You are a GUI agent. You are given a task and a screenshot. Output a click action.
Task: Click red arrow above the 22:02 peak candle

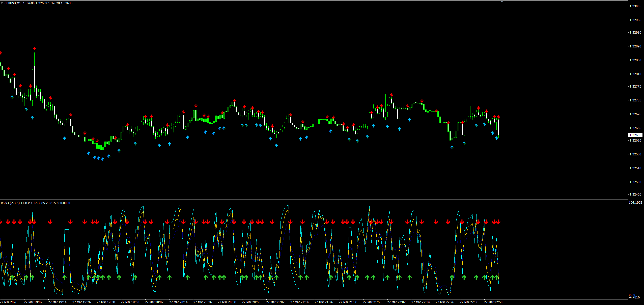pos(391,95)
